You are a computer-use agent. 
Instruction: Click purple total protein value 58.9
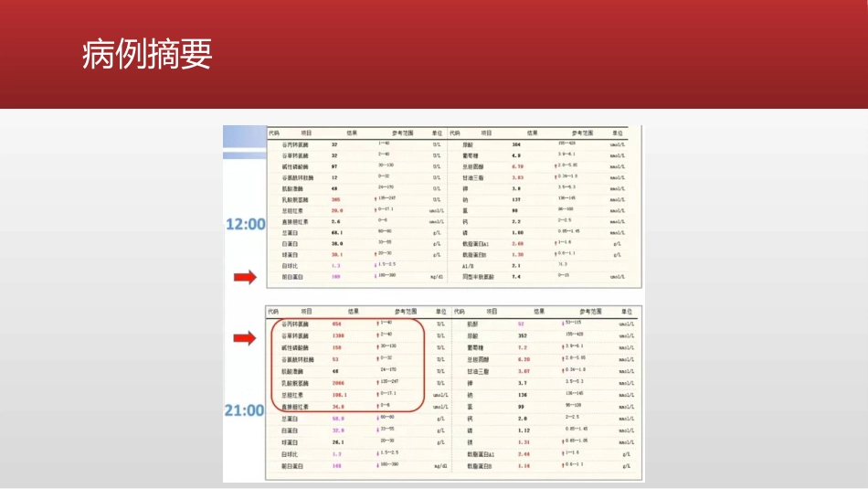[338, 420]
